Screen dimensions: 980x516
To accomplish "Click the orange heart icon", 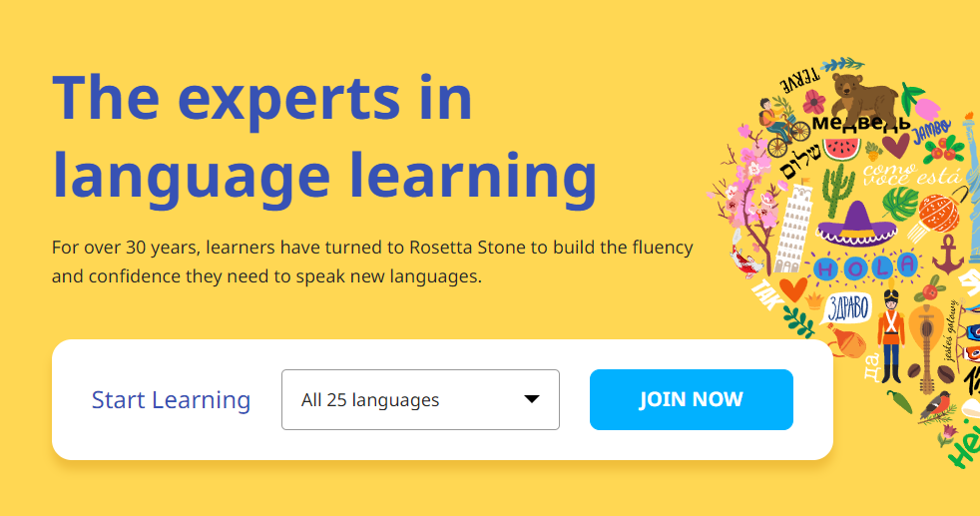I will (x=793, y=289).
